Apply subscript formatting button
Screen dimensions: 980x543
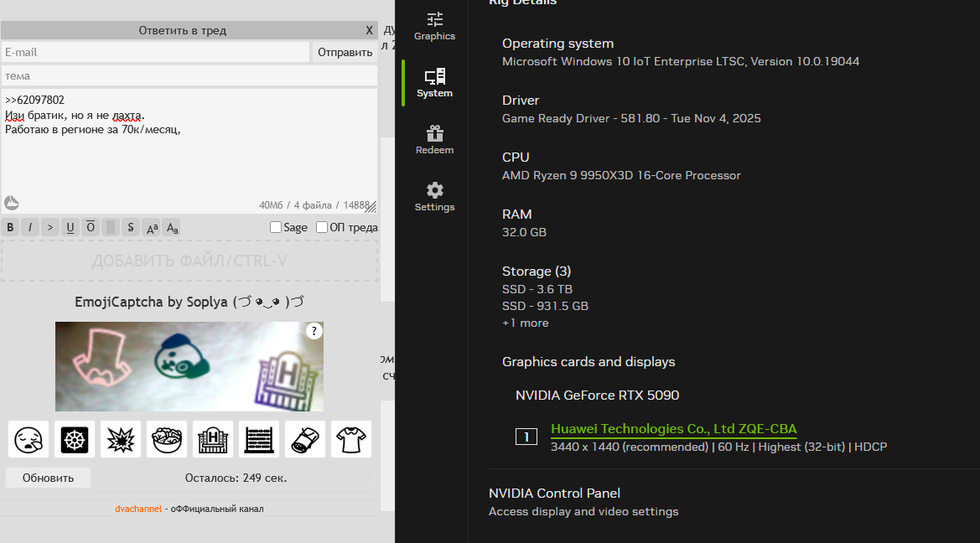pos(173,227)
